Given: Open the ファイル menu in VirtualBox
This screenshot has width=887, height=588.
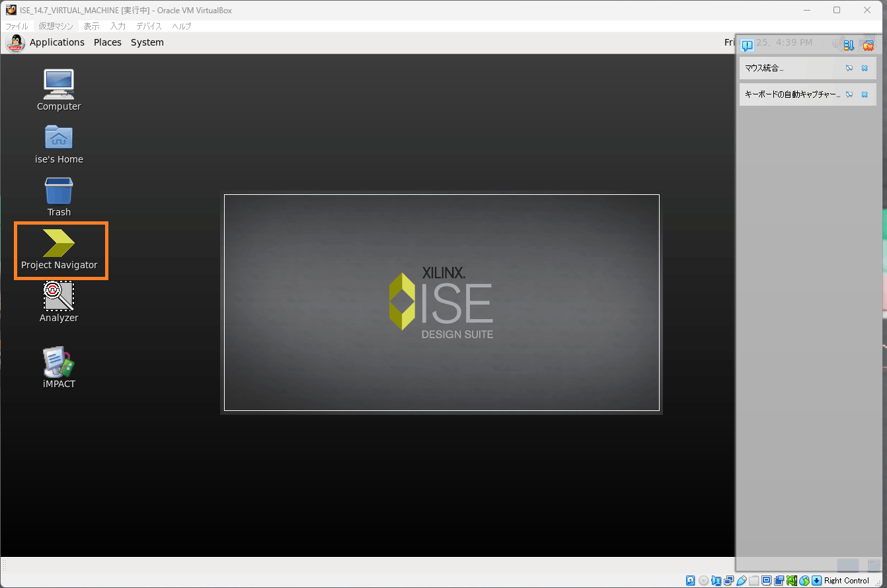Looking at the screenshot, I should 17,26.
